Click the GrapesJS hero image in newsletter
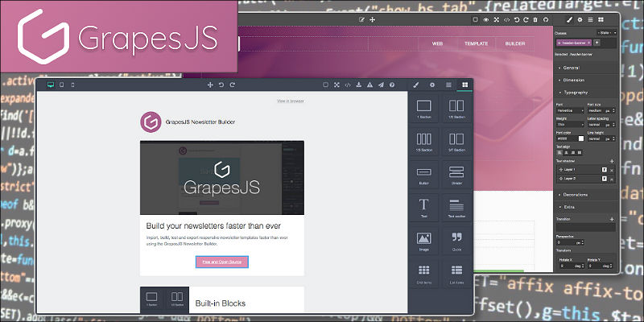644x322 pixels. (222, 177)
